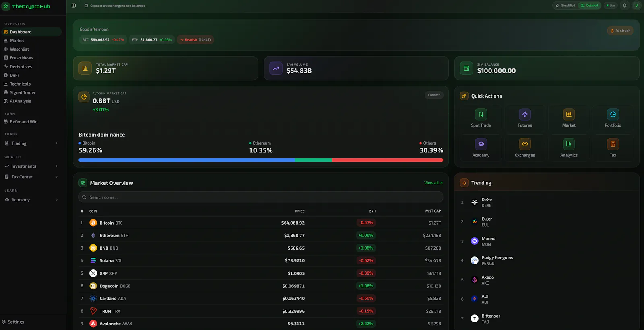Open the Tax calculator icon
This screenshot has width=644, height=330.
click(x=613, y=144)
